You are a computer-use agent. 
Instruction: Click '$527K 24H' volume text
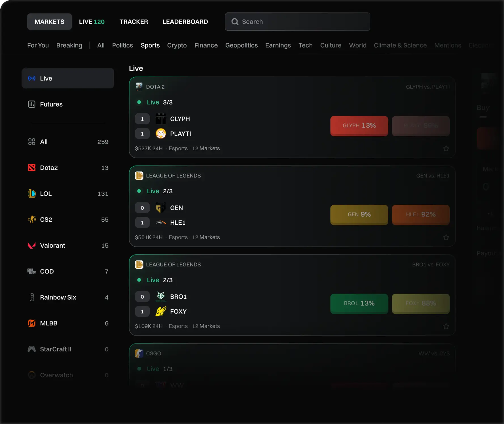[149, 148]
